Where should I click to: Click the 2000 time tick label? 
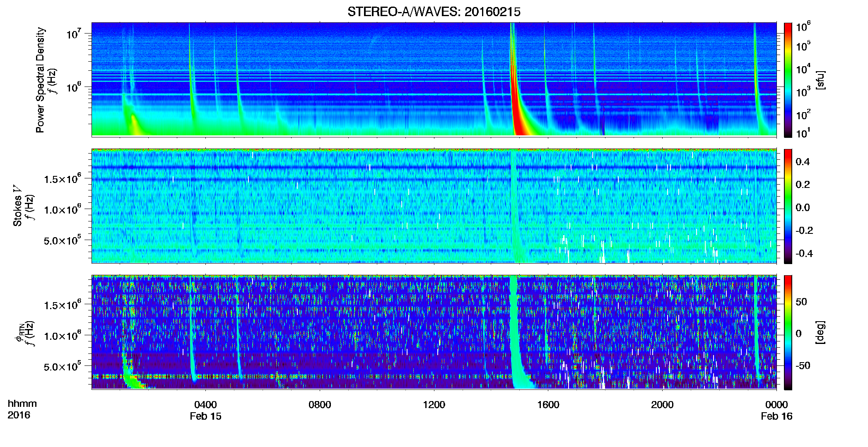[x=662, y=405]
